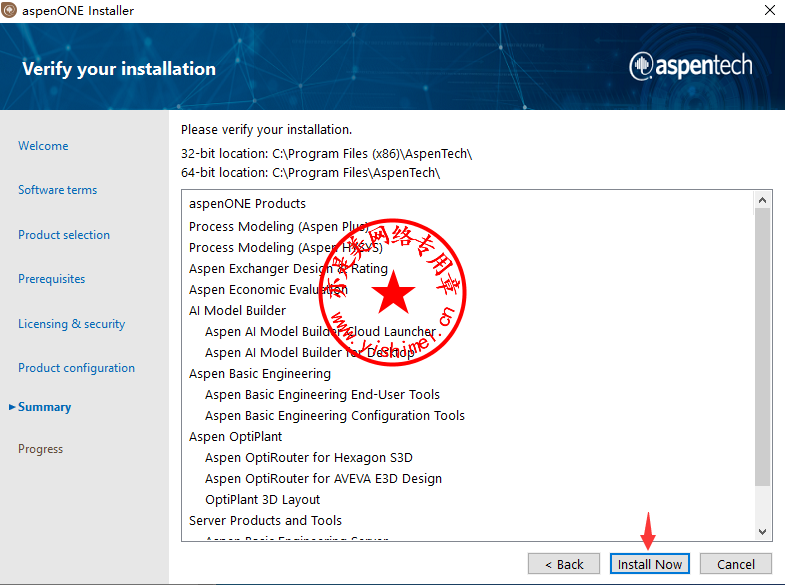The height and width of the screenshot is (585, 785).
Task: Close the aspenONE Installer window
Action: click(770, 10)
